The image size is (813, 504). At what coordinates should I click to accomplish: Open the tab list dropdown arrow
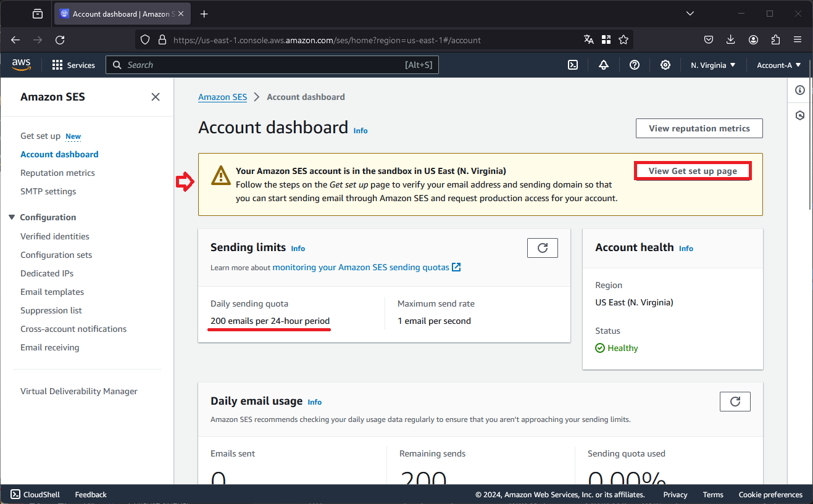tap(690, 14)
